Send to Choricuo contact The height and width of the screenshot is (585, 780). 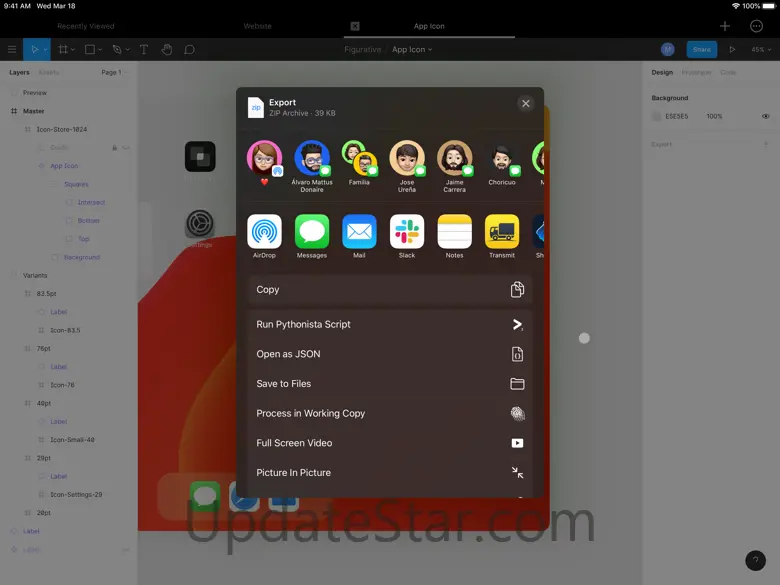[502, 163]
